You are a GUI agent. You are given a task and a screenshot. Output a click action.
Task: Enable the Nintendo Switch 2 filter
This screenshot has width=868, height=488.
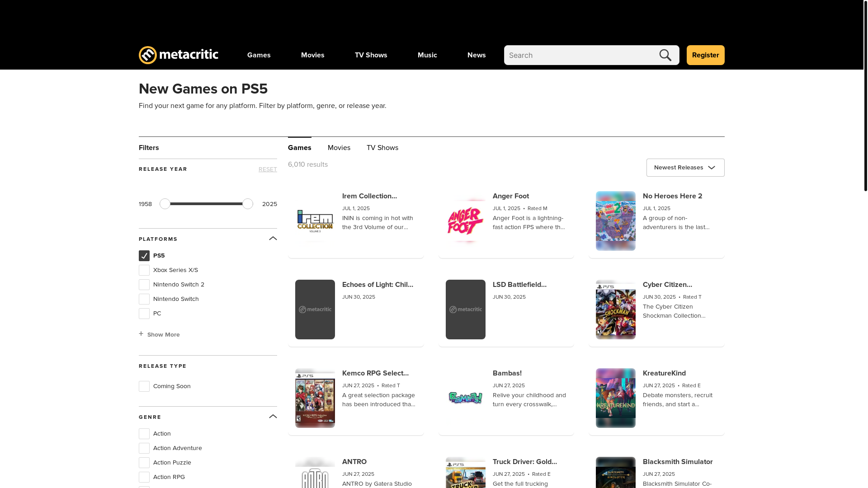pyautogui.click(x=144, y=285)
